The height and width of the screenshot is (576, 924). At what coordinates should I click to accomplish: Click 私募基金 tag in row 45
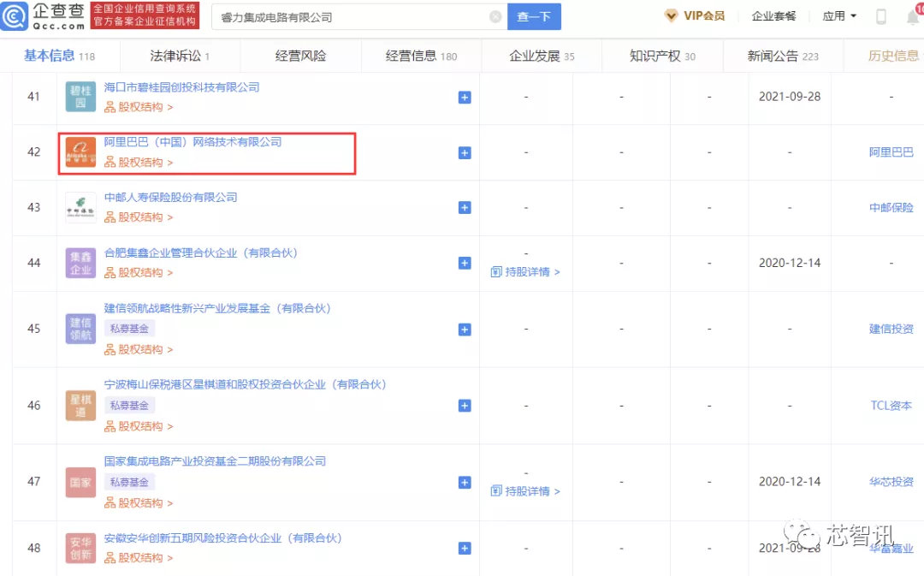tap(129, 329)
